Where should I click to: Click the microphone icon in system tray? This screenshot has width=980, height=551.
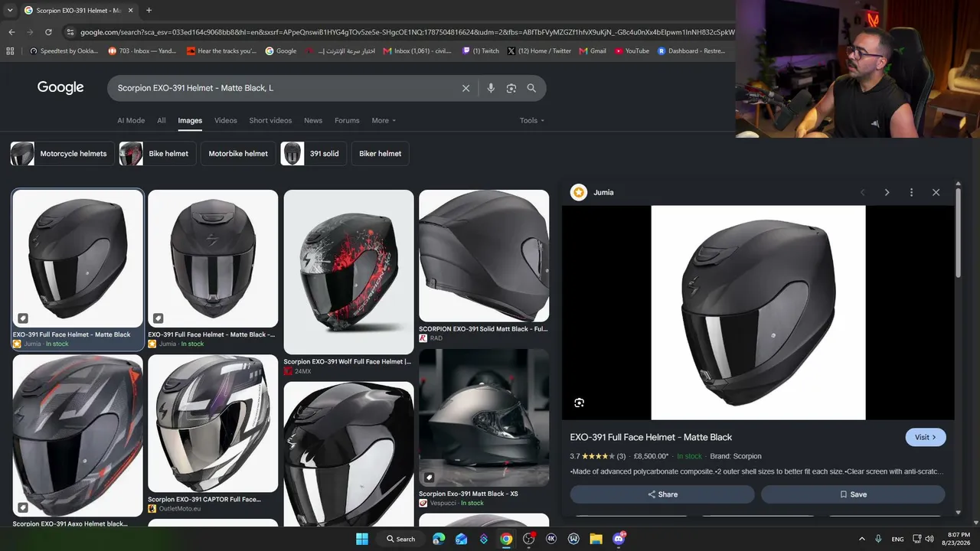pyautogui.click(x=878, y=539)
